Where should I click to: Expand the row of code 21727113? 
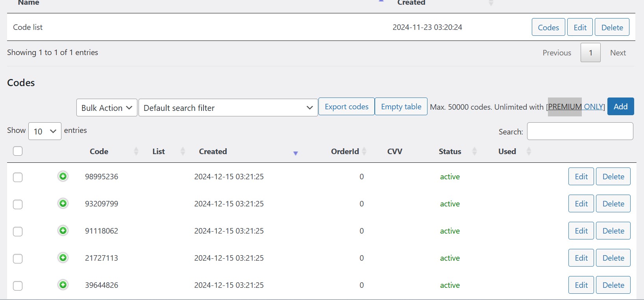63,258
